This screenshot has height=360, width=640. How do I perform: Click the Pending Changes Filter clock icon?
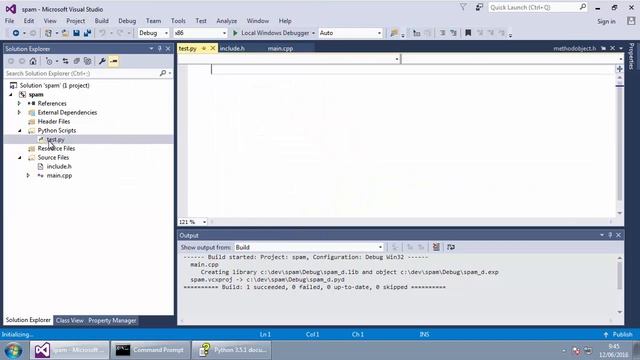pos(49,61)
